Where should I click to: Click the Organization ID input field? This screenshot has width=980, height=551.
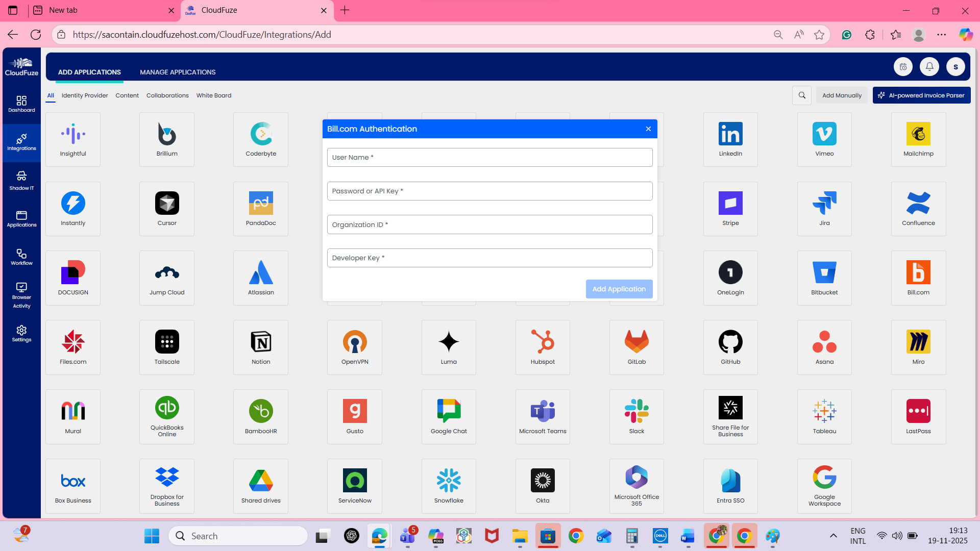tap(489, 224)
